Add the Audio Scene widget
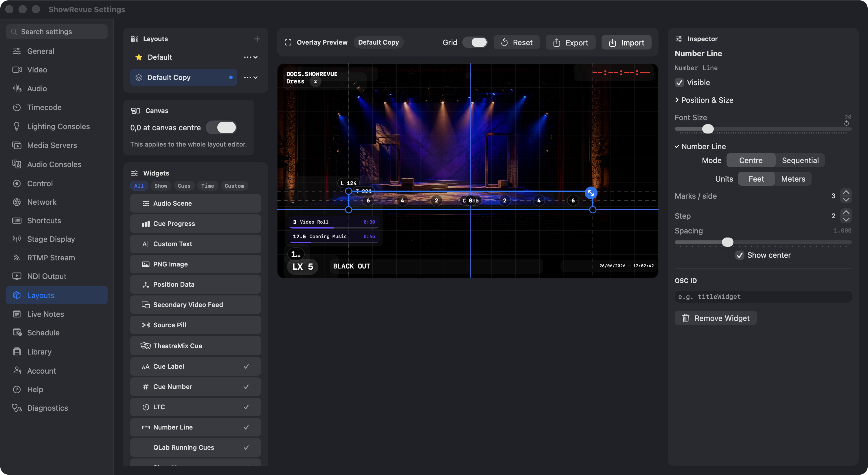868x475 pixels. pyautogui.click(x=195, y=203)
